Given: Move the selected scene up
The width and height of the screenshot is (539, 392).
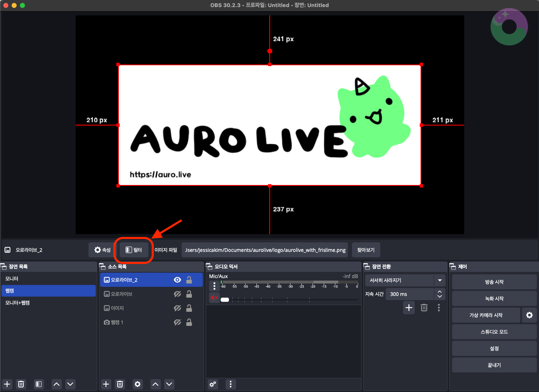Looking at the screenshot, I should (x=57, y=384).
